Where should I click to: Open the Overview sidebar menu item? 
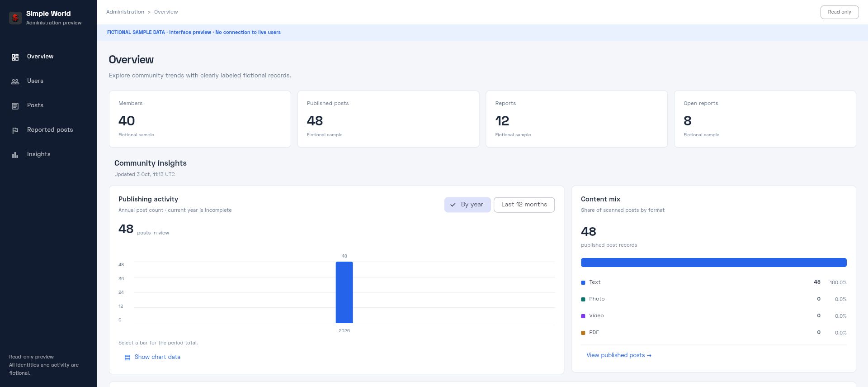(48, 57)
